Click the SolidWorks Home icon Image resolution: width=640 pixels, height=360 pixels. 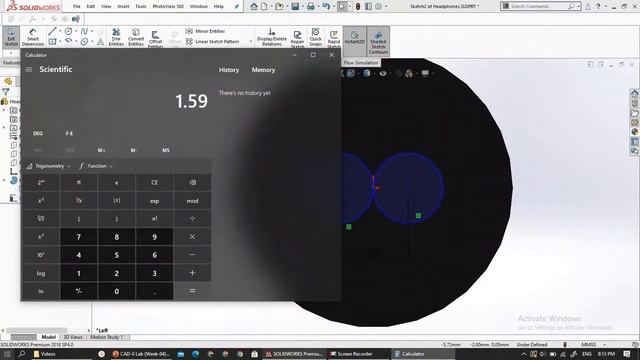pyautogui.click(x=254, y=6)
